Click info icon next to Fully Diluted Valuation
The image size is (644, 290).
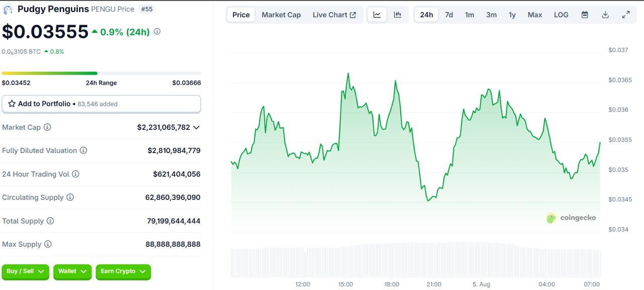(x=84, y=151)
